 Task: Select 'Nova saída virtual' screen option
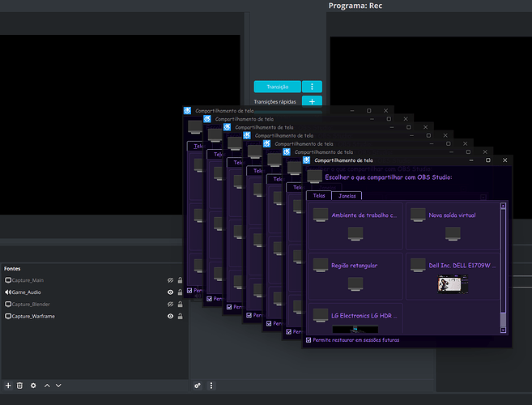pyautogui.click(x=453, y=226)
